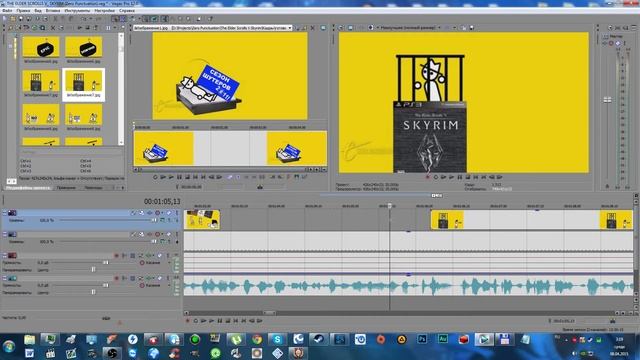Go to end in the timeline transport

coord(244,321)
